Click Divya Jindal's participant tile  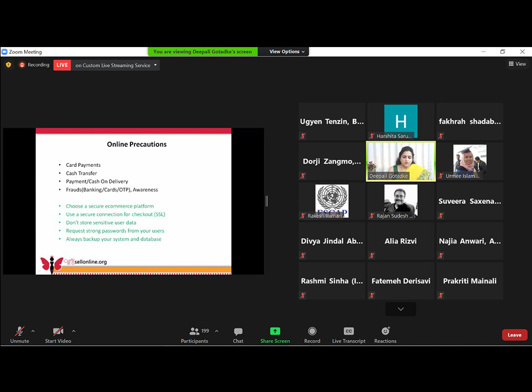332,241
